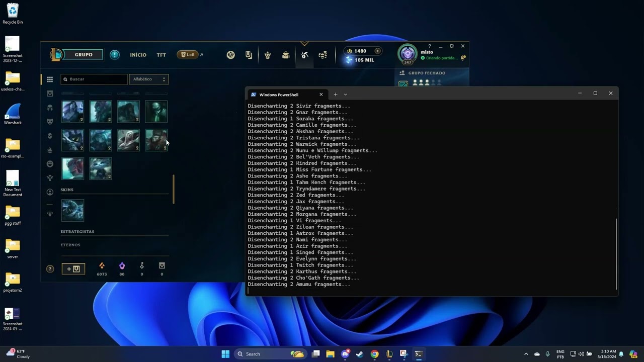The width and height of the screenshot is (644, 362).
Task: Click the add chest plus button
Action: coord(73,269)
